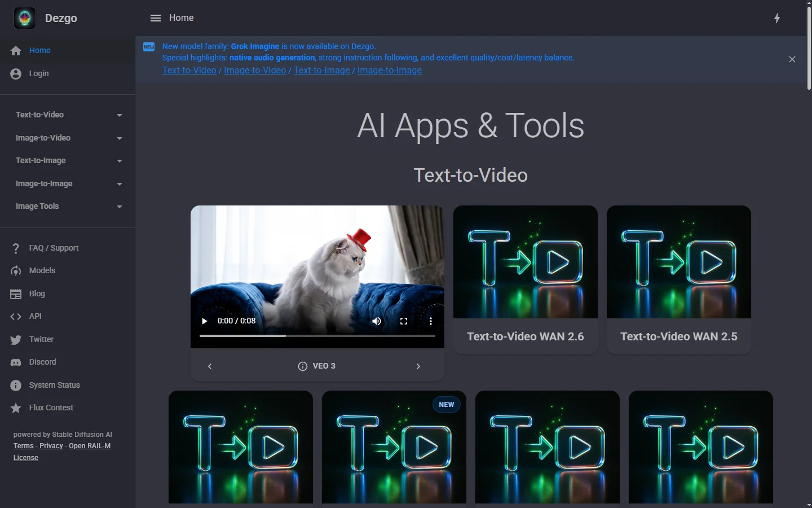
Task: Click the video progress bar
Action: pos(317,336)
